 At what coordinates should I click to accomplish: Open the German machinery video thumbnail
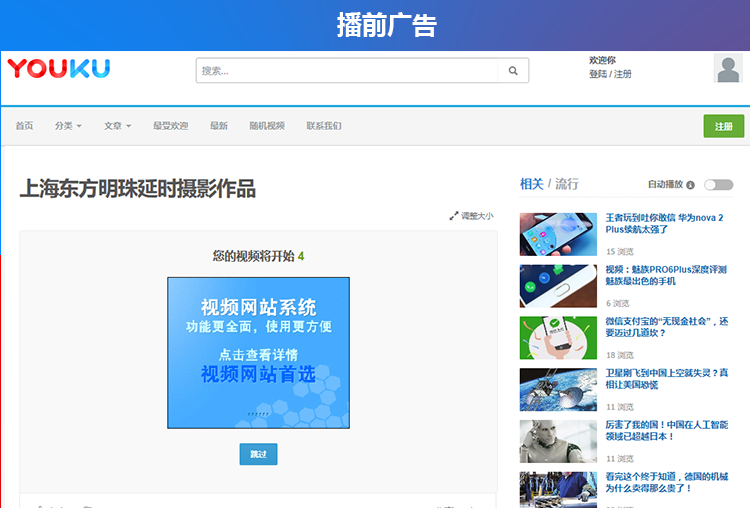coord(558,490)
